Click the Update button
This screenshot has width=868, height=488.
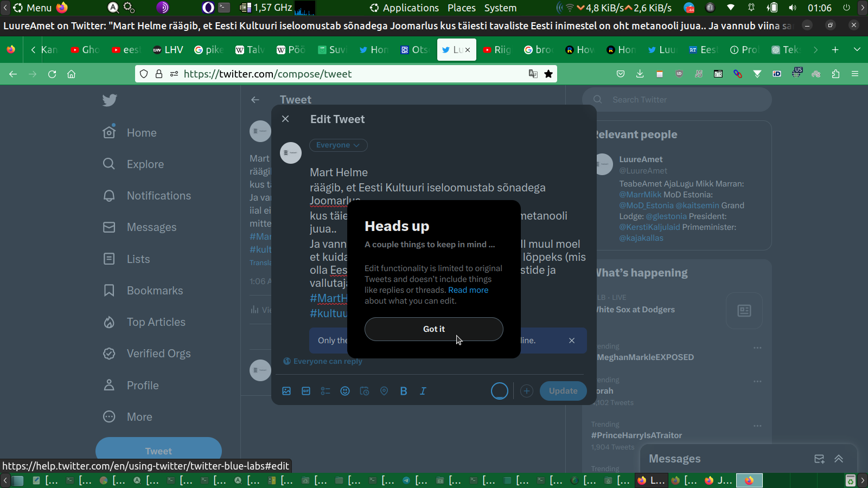[x=563, y=391]
